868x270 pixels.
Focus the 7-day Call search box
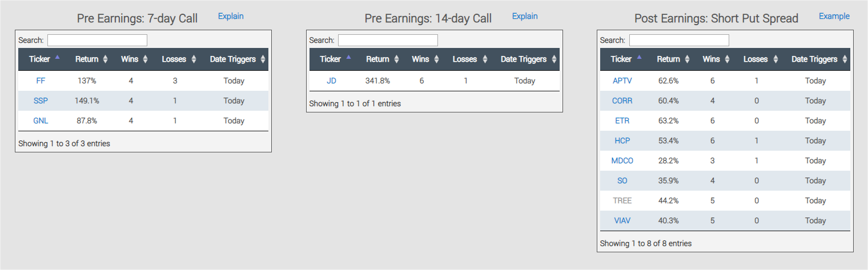(97, 41)
